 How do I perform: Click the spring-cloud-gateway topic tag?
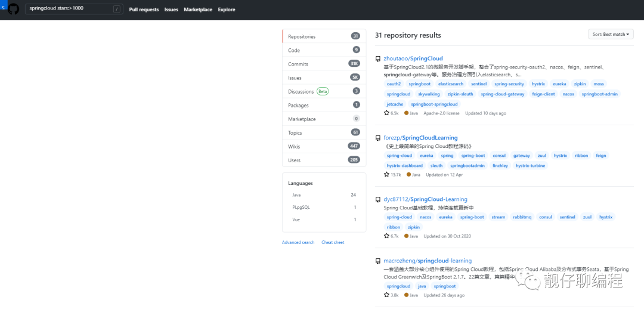pos(502,94)
